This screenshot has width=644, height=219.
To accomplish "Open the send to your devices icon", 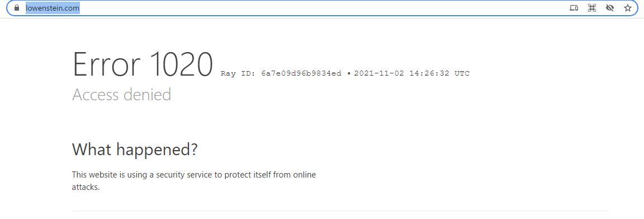I will (x=574, y=8).
